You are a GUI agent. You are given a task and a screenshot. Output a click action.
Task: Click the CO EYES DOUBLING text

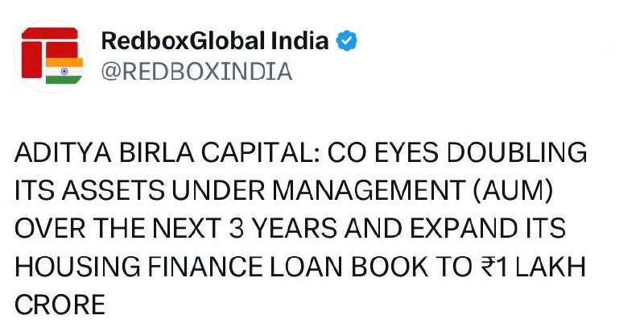pos(457,152)
